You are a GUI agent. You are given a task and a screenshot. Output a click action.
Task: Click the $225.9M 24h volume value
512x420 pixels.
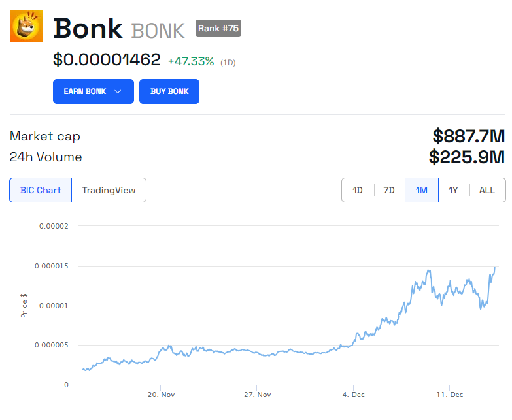[467, 157]
